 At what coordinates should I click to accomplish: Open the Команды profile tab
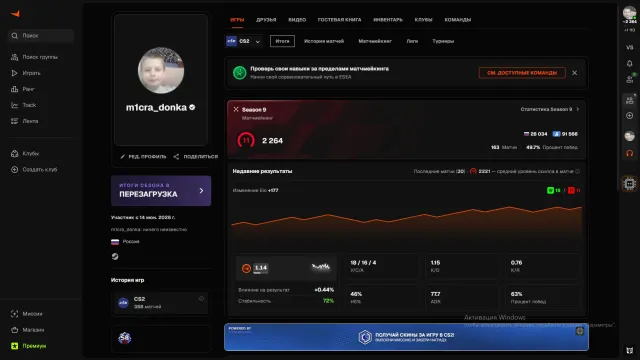pos(458,20)
